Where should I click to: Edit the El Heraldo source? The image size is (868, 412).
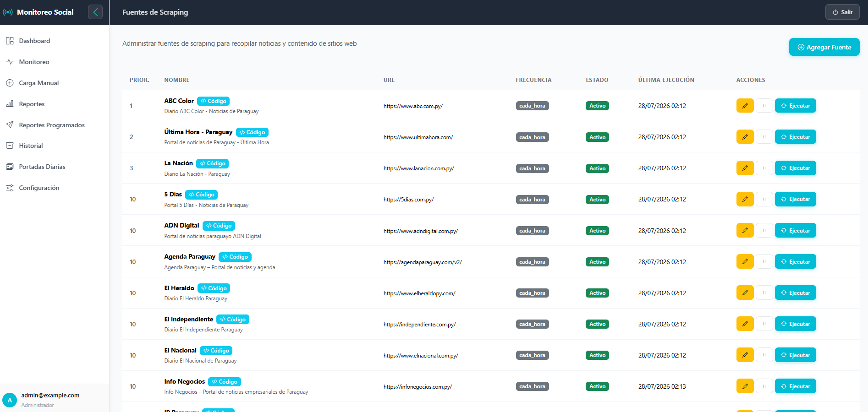[745, 293]
